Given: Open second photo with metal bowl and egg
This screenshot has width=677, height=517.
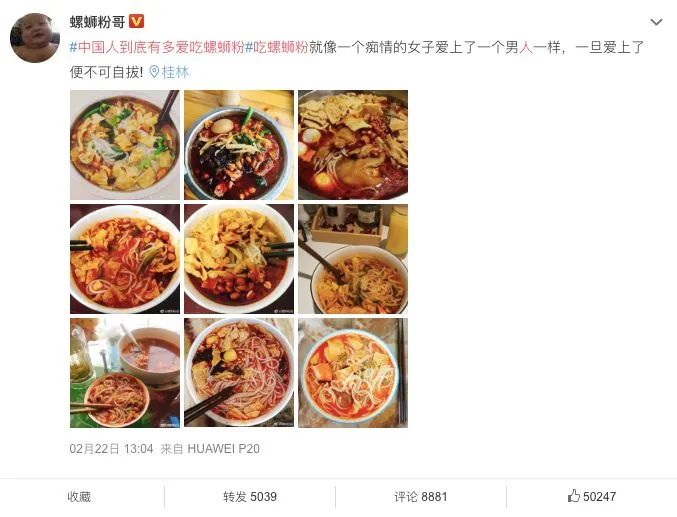Looking at the screenshot, I should (239, 145).
